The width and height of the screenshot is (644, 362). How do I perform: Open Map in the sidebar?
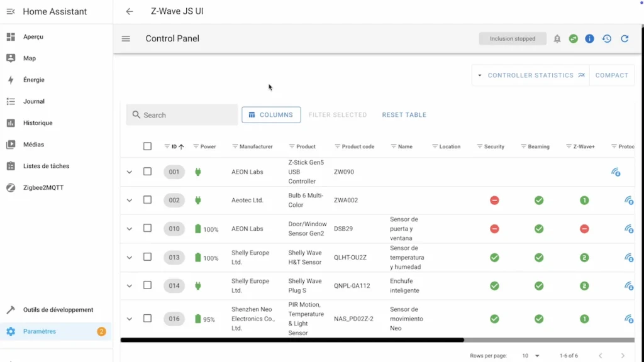(56, 58)
